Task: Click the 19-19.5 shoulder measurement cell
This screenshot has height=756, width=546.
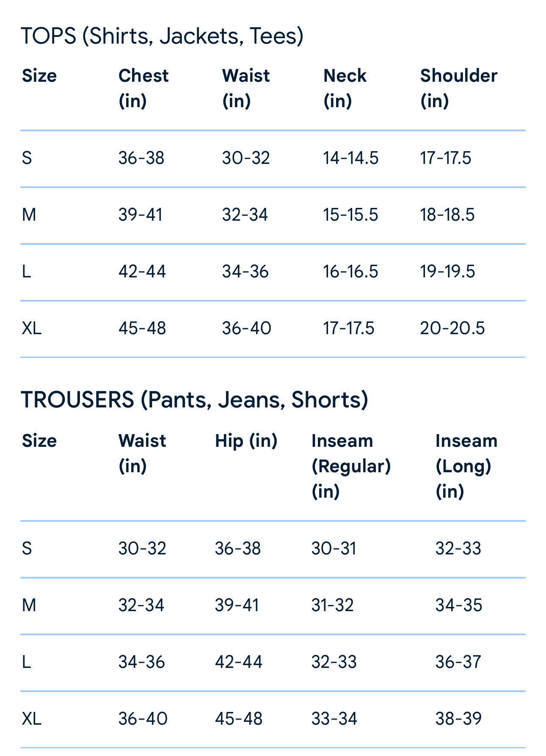Action: [447, 271]
